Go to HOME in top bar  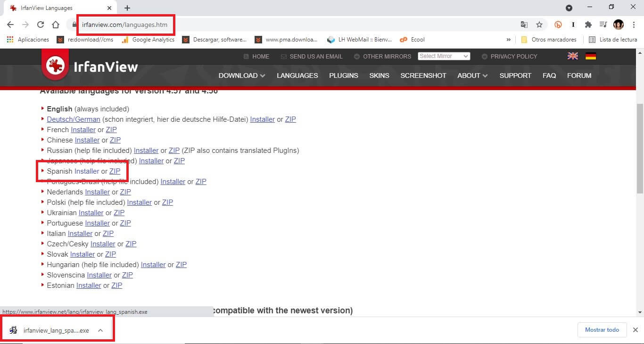(256, 56)
